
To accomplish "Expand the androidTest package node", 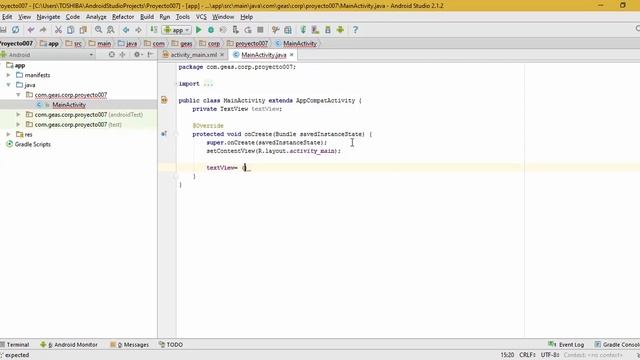I will (18, 115).
